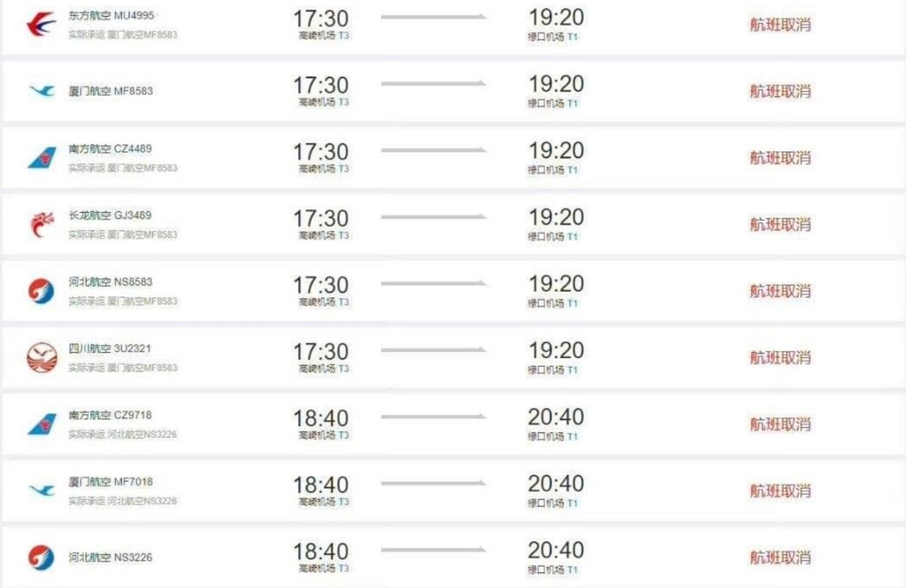The height and width of the screenshot is (588, 906).
Task: Click 实际承运 河北航空NS3226 under CZ9718
Action: (x=123, y=434)
